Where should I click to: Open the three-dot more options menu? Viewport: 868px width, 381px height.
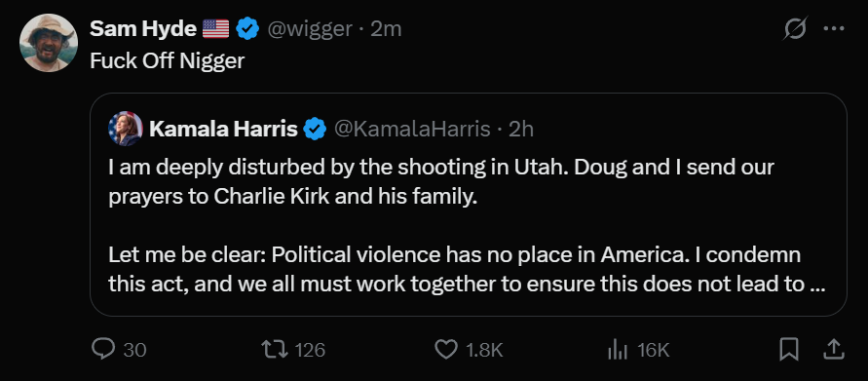coord(834,29)
